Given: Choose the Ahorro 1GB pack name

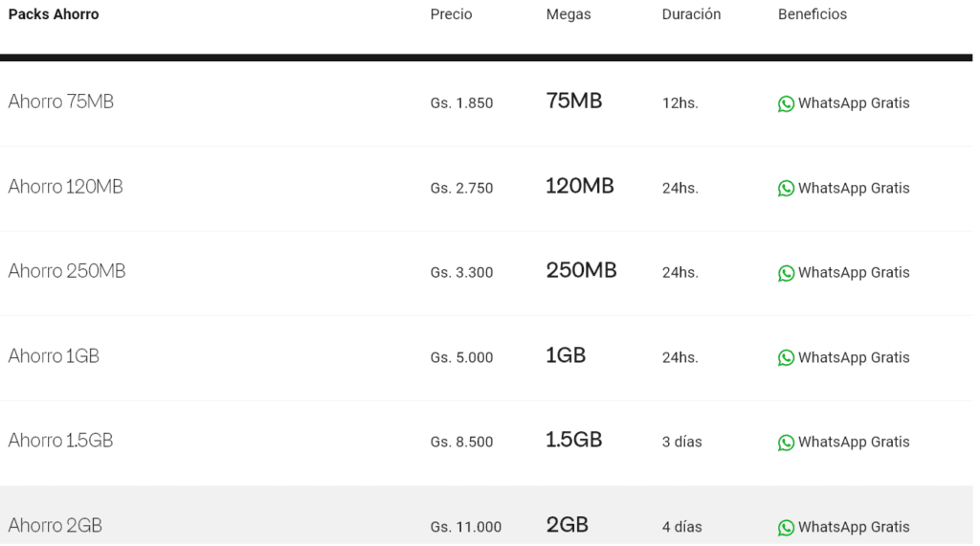Looking at the screenshot, I should point(54,356).
